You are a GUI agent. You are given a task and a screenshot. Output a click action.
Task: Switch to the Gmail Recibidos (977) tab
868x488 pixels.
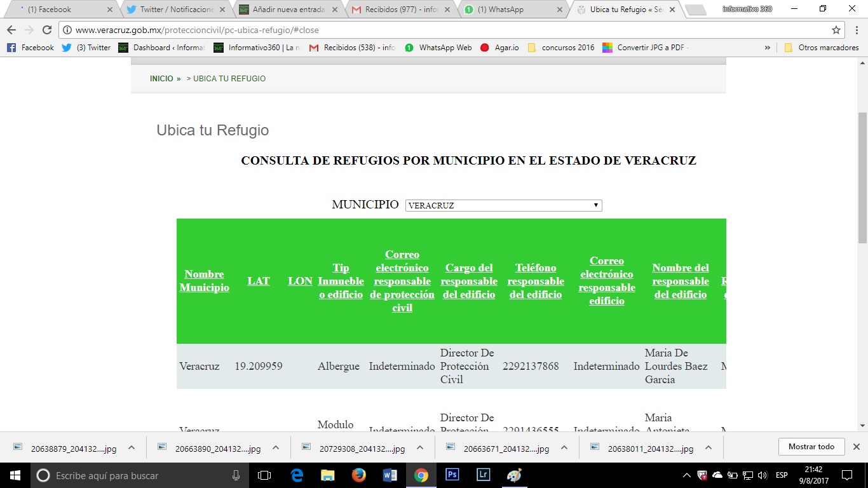click(400, 10)
